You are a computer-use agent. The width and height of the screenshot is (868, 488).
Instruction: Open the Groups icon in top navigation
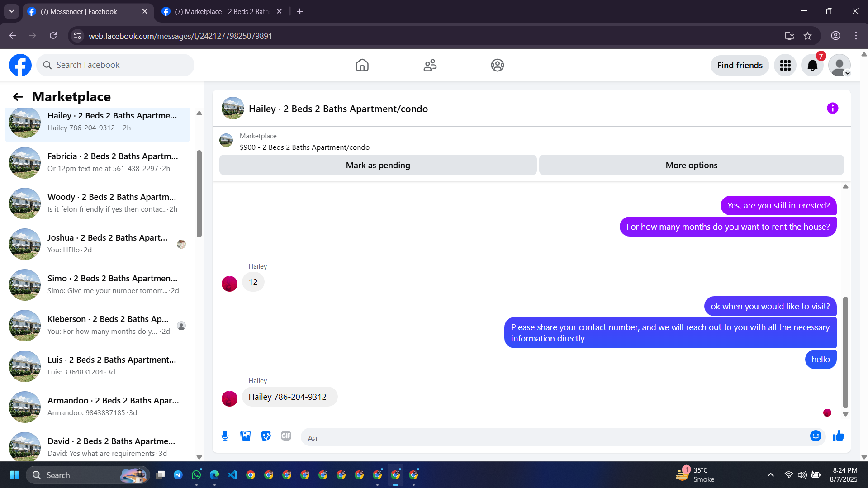(x=497, y=65)
